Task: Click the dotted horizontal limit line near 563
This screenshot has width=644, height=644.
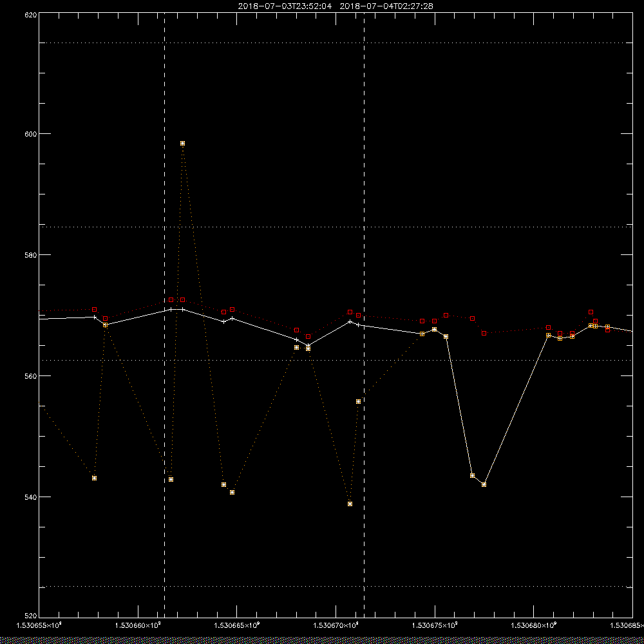Action: (336, 360)
